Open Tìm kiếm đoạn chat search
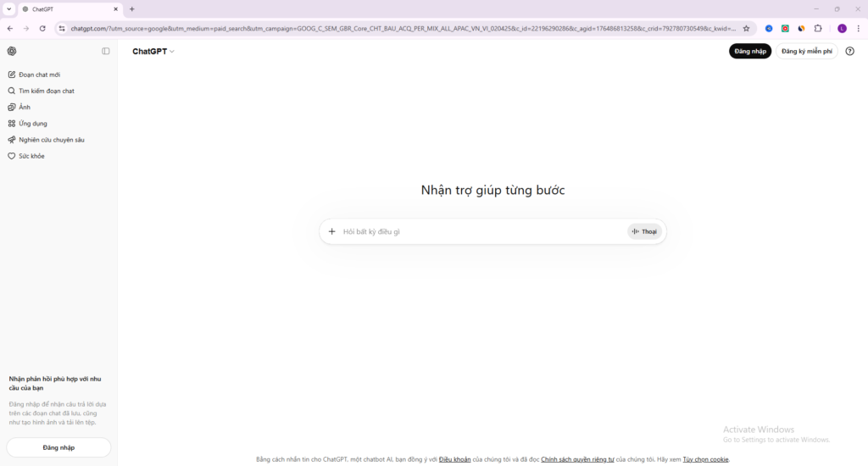Image resolution: width=868 pixels, height=466 pixels. coord(46,91)
